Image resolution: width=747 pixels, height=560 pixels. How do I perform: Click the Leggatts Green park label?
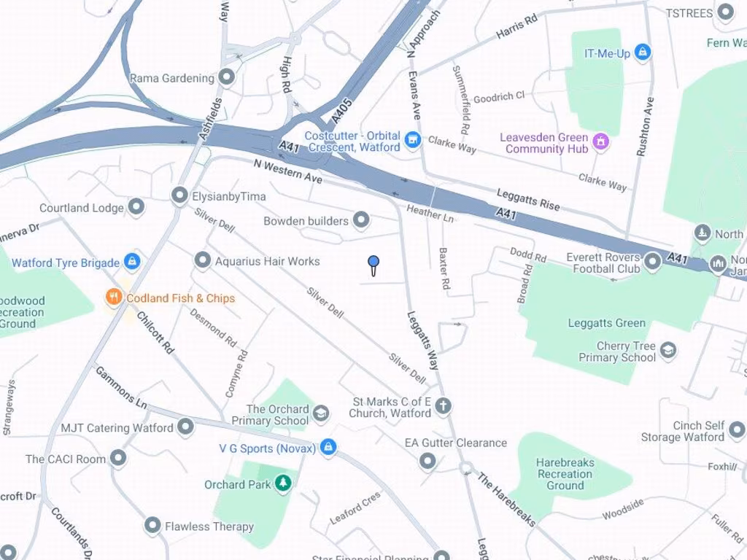tap(606, 323)
